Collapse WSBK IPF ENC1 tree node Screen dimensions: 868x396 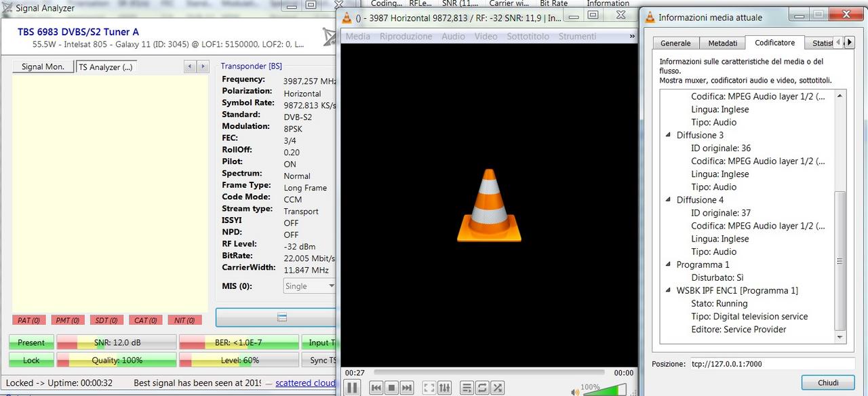[669, 290]
